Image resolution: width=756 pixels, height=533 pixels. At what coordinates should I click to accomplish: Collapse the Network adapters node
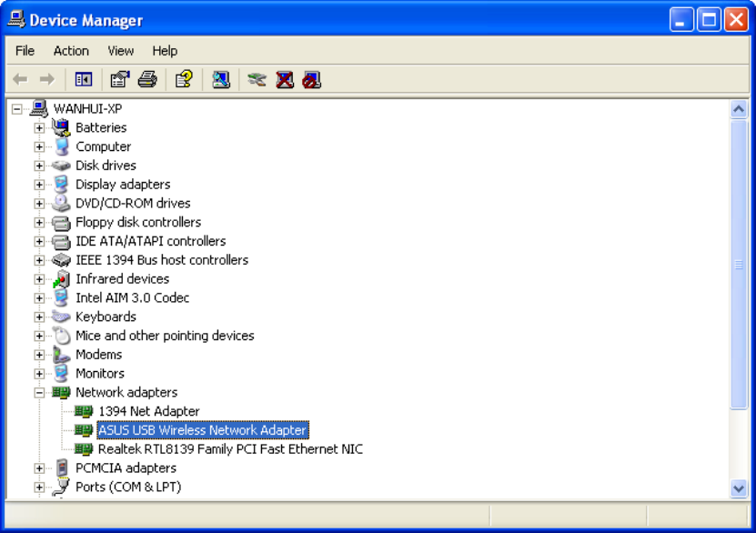pos(39,393)
